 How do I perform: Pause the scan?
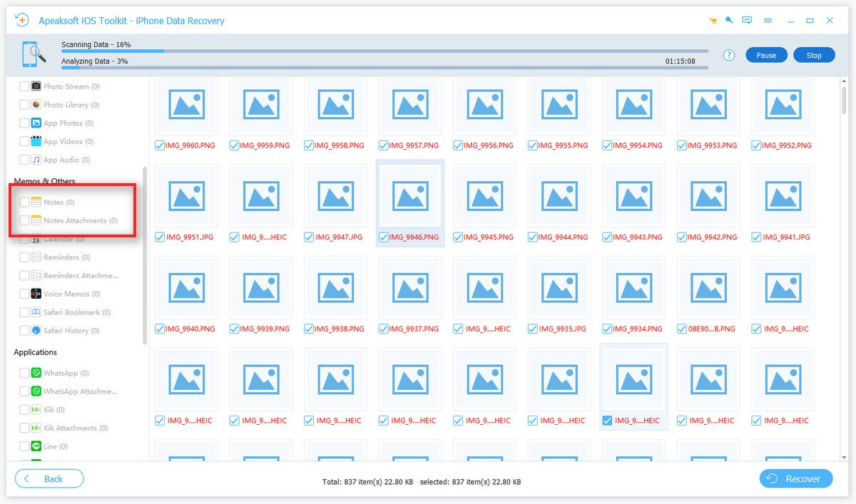click(766, 55)
